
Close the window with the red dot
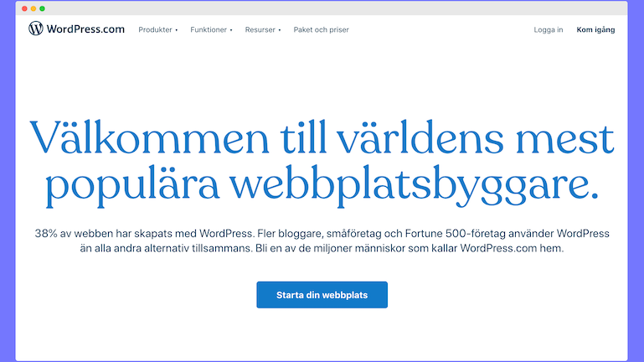pos(24,8)
